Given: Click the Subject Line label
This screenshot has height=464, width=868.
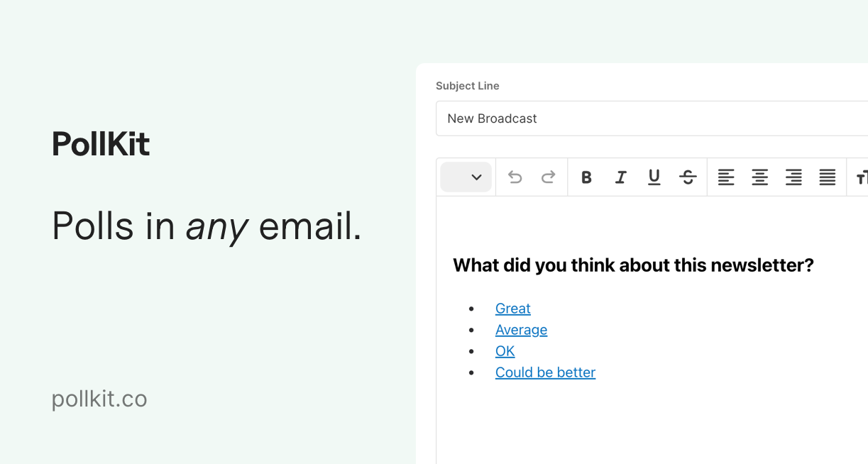Looking at the screenshot, I should tap(468, 86).
